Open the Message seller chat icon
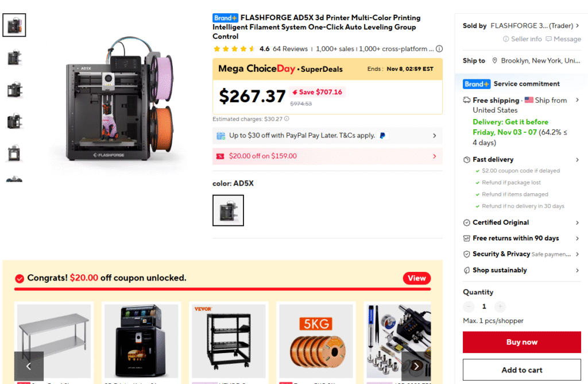This screenshot has width=588, height=384. [x=548, y=39]
